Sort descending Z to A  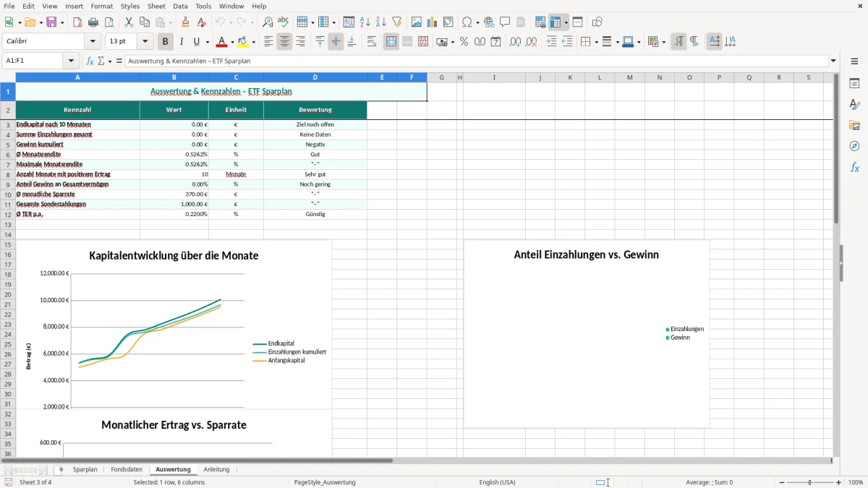(380, 22)
